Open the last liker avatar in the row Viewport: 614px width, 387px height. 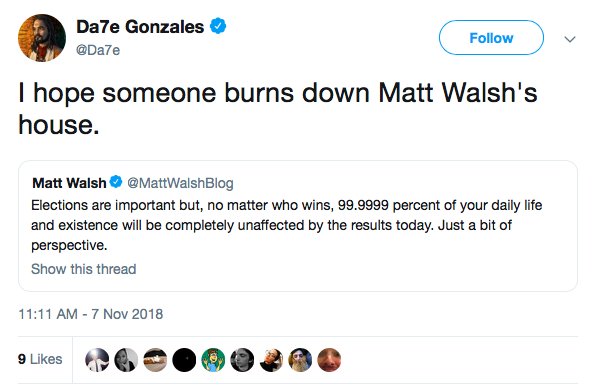tap(329, 360)
